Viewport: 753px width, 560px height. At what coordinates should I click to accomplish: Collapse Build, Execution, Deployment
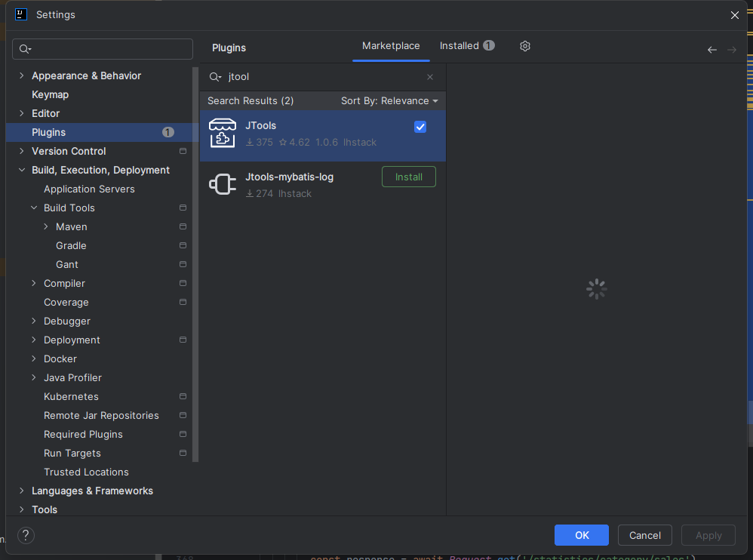point(21,170)
